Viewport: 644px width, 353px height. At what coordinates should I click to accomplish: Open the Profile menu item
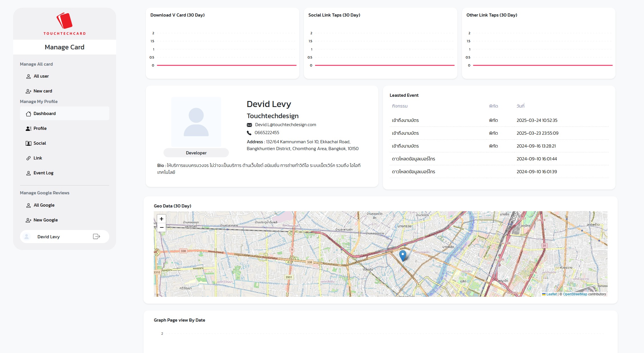[40, 128]
